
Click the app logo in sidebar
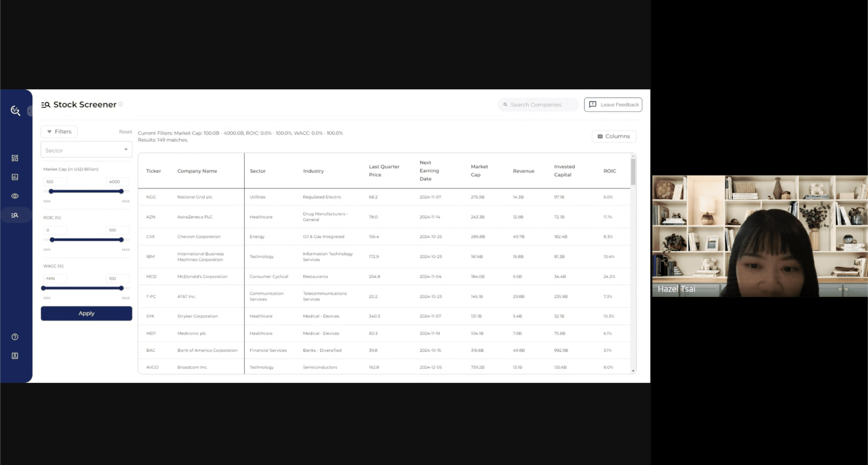pos(15,110)
